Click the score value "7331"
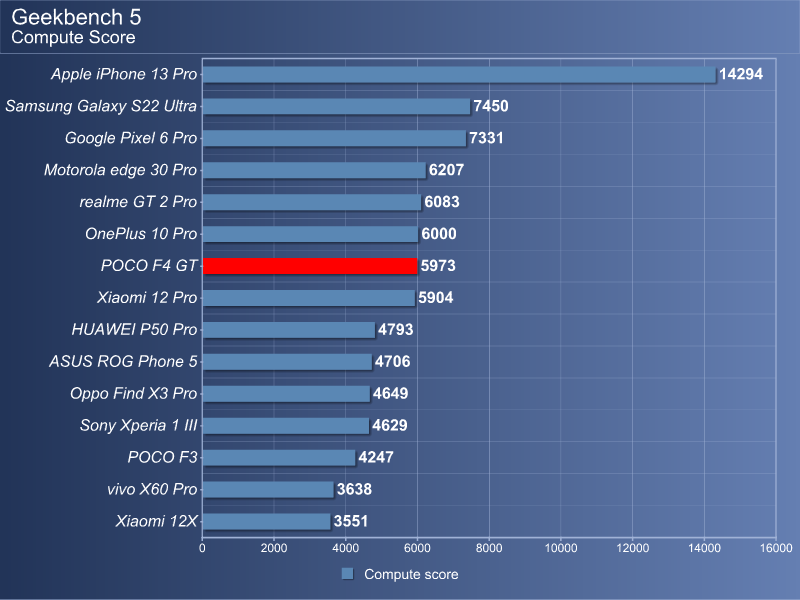This screenshot has height=600, width=800. point(486,138)
